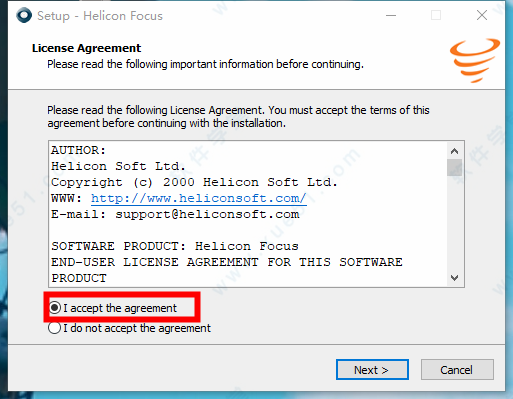The image size is (513, 399).
Task: Click the support@heliconsoft.com email text
Action: pos(207,214)
